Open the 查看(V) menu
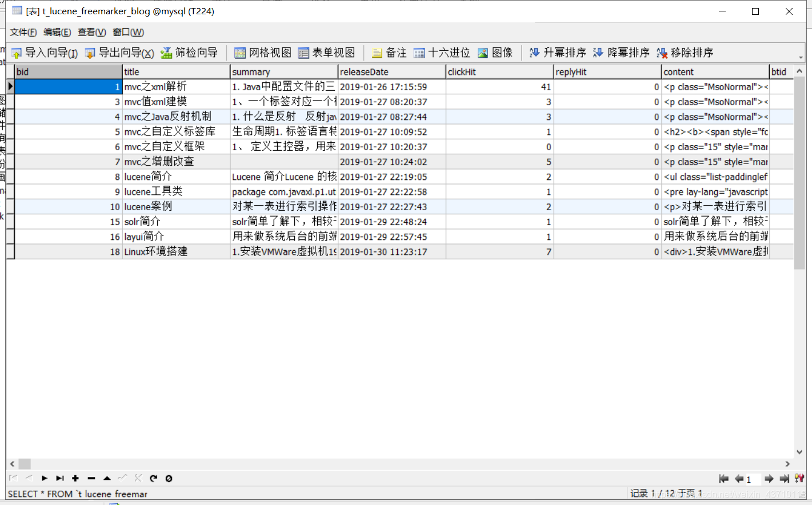The width and height of the screenshot is (812, 505). pyautogui.click(x=92, y=32)
